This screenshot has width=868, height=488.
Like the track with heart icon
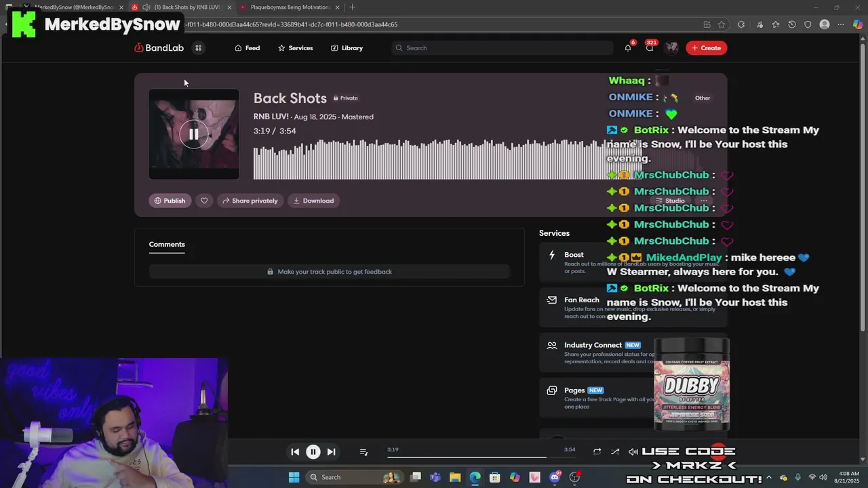click(204, 201)
